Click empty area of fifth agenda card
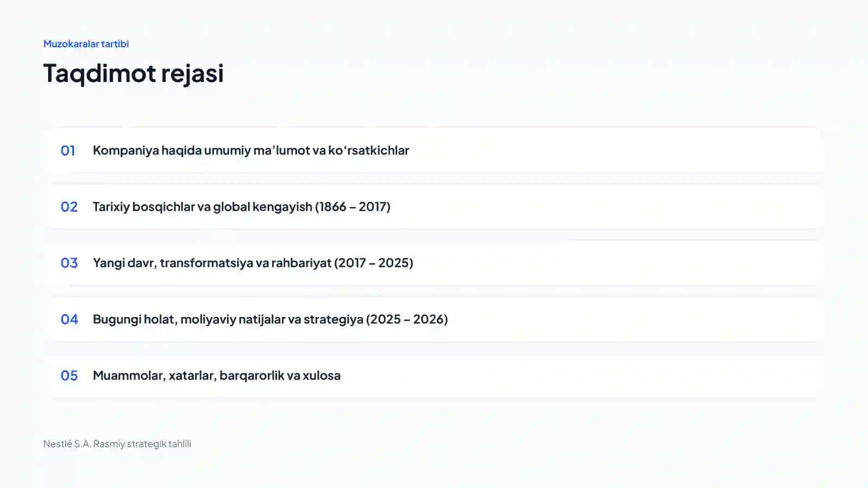Viewport: 868px width, 488px height. (580, 376)
